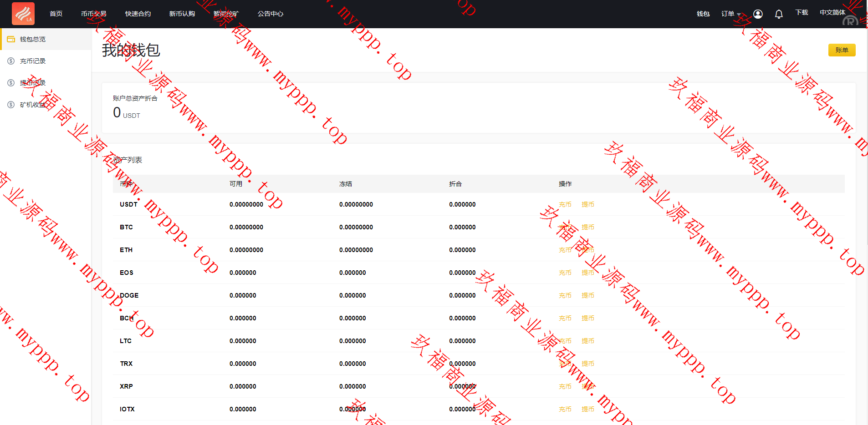The height and width of the screenshot is (425, 868).
Task: Expand the 订单 orders dropdown
Action: [x=730, y=14]
